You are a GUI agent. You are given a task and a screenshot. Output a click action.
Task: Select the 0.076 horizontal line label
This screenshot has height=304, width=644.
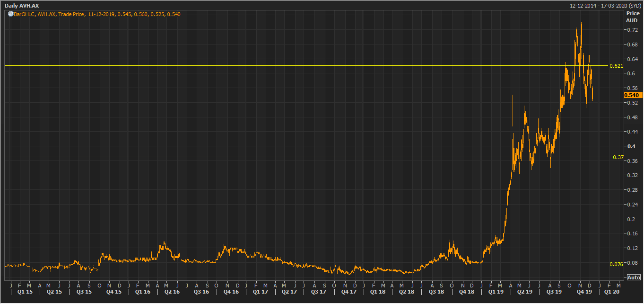[x=616, y=264]
